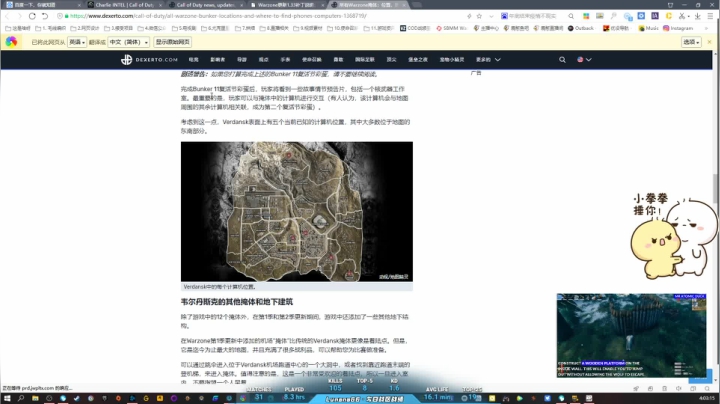This screenshot has width=720, height=404.
Task: Click the yellow C extension icon
Action: pyautogui.click(x=669, y=16)
